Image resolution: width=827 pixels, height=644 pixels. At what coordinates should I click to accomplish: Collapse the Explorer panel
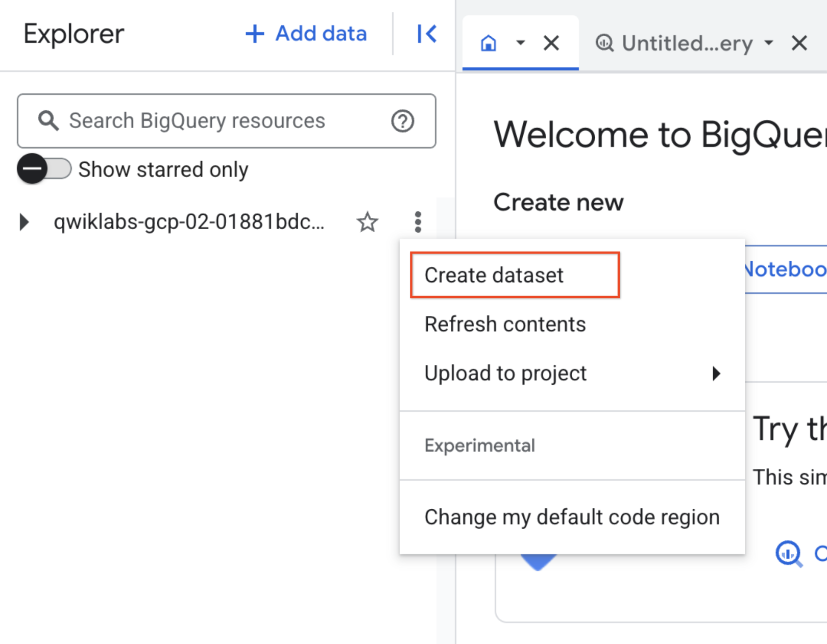pos(427,34)
